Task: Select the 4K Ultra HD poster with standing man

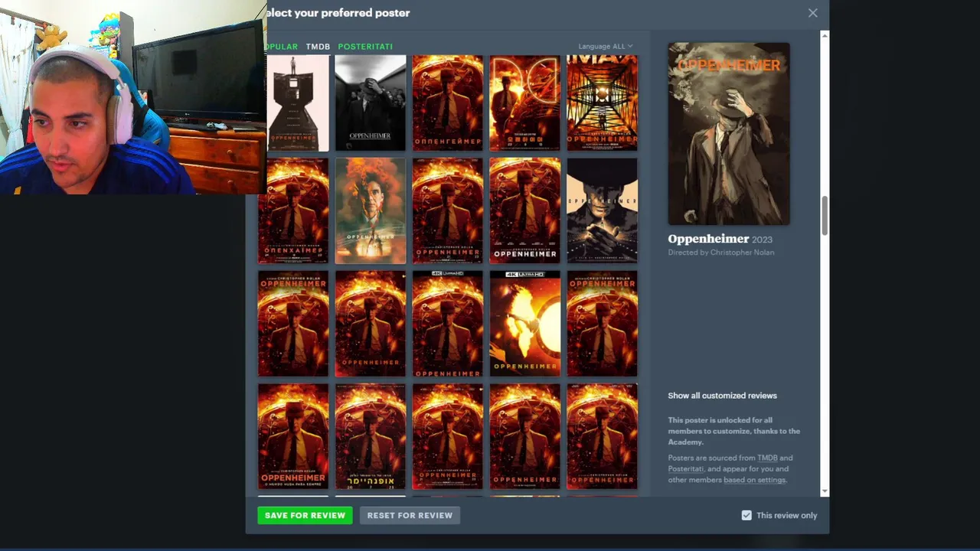Action: point(448,324)
